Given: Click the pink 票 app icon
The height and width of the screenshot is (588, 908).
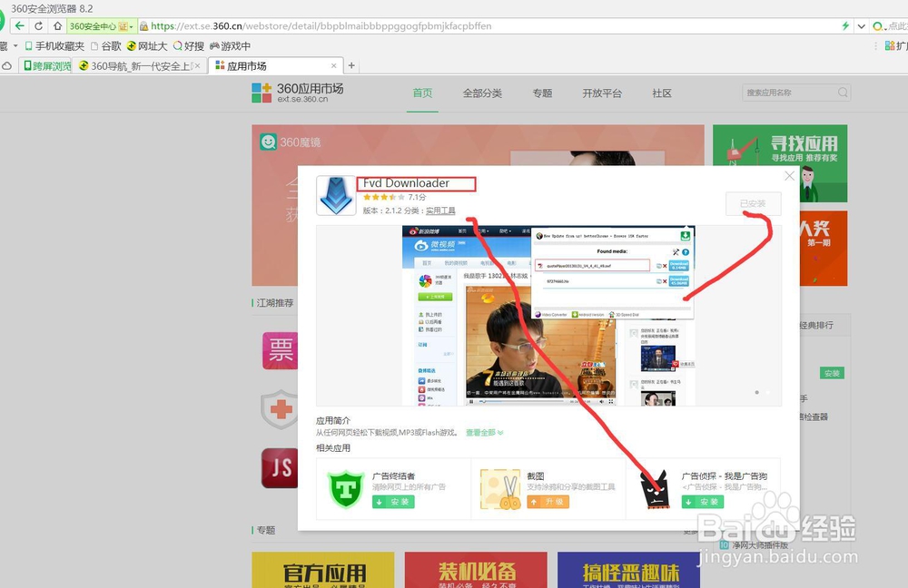Looking at the screenshot, I should pyautogui.click(x=281, y=350).
